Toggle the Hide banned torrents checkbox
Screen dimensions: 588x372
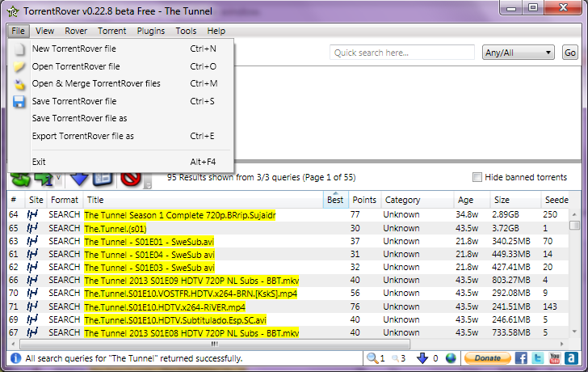(x=477, y=177)
